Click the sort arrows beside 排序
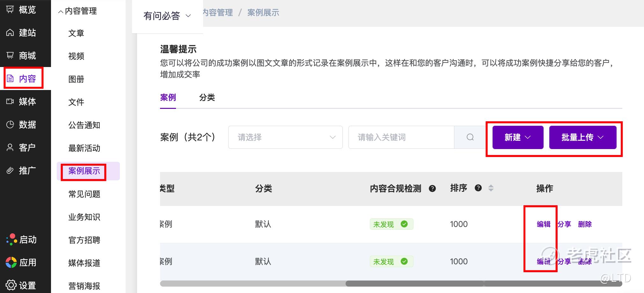The height and width of the screenshot is (293, 644). pyautogui.click(x=491, y=188)
